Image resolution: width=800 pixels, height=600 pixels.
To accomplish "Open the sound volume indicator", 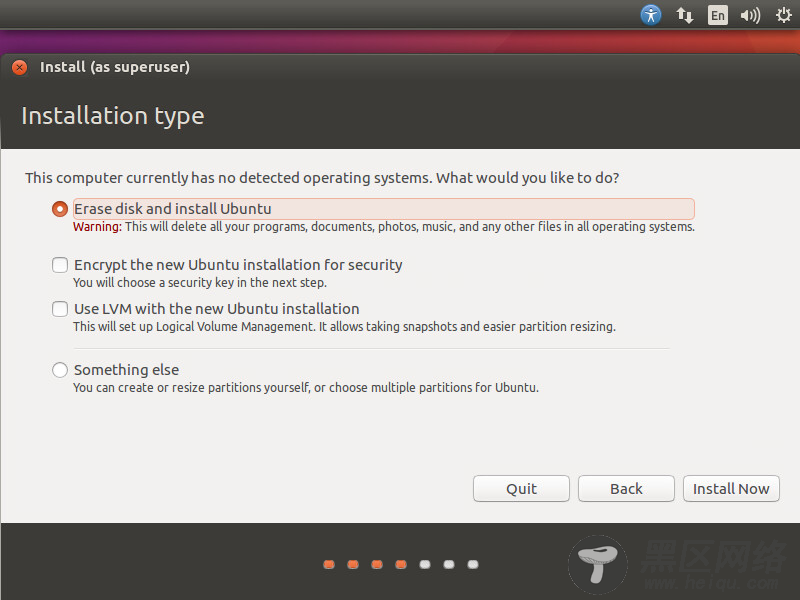I will (750, 15).
